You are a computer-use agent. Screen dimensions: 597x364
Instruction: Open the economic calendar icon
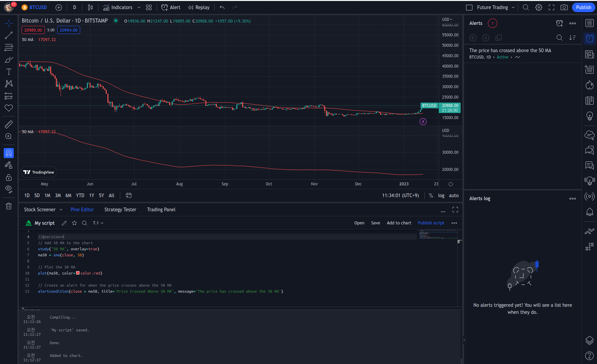(590, 100)
